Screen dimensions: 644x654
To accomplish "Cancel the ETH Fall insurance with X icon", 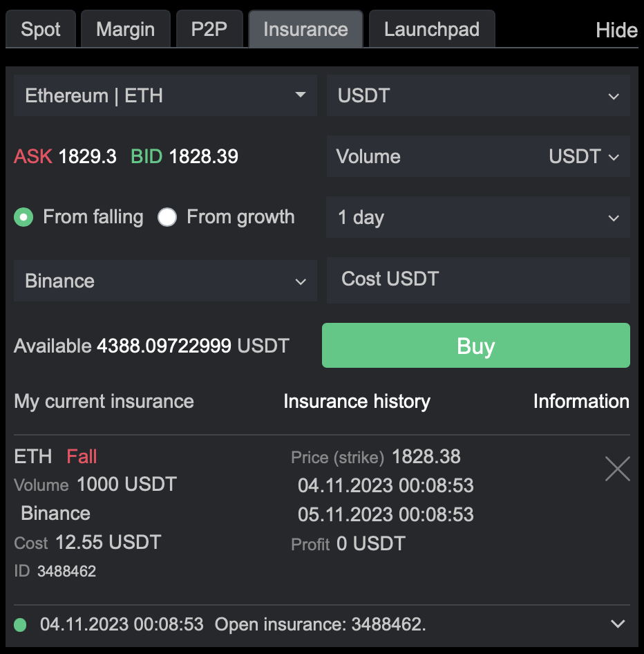I will (617, 469).
